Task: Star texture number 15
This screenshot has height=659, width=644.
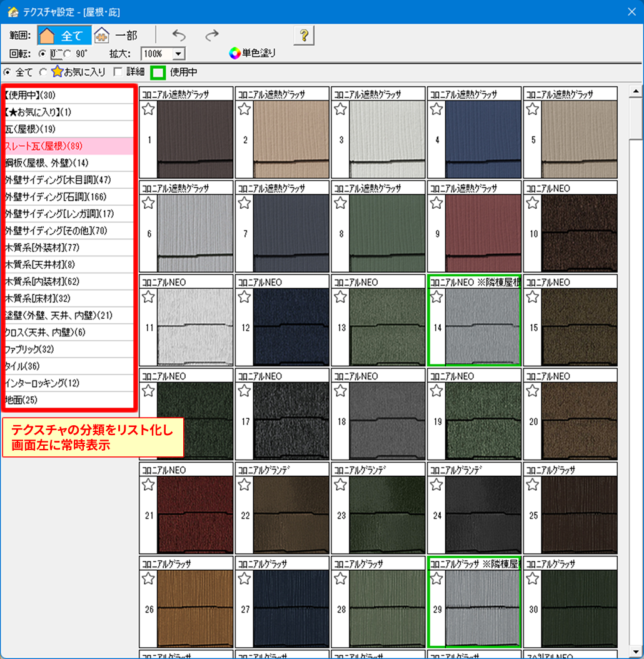Action: point(533,298)
